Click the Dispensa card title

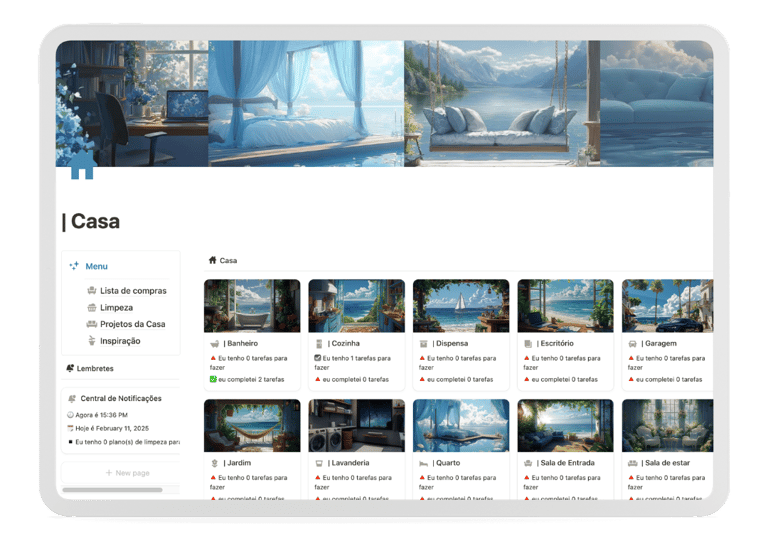(450, 343)
